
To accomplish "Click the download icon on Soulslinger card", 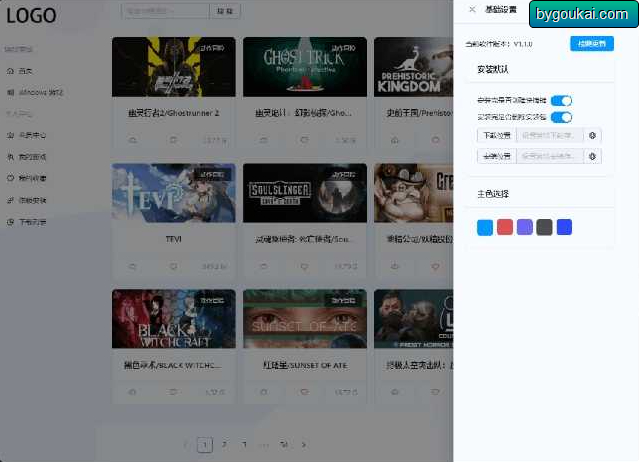I will 264,266.
